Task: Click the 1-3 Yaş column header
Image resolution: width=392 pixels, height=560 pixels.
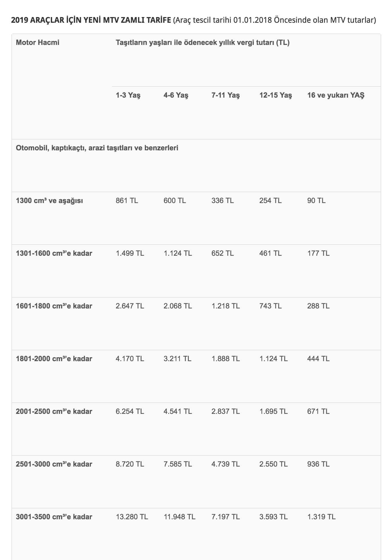Action: click(128, 96)
